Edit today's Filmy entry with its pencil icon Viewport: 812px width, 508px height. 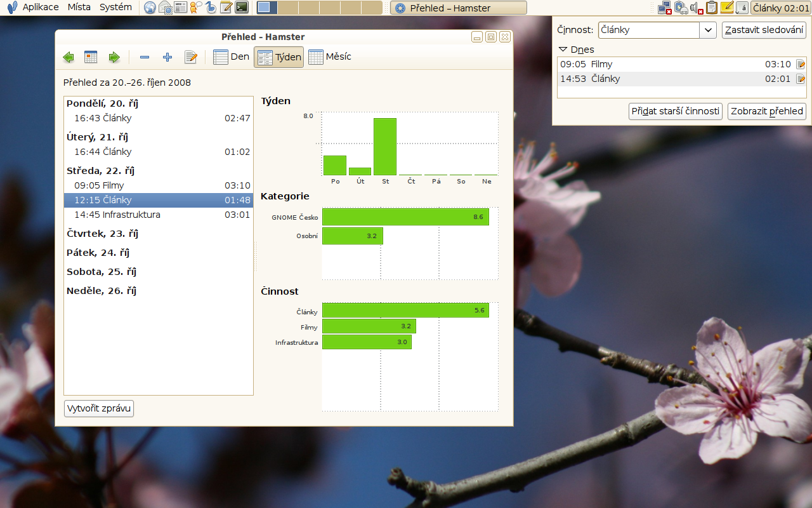point(801,64)
